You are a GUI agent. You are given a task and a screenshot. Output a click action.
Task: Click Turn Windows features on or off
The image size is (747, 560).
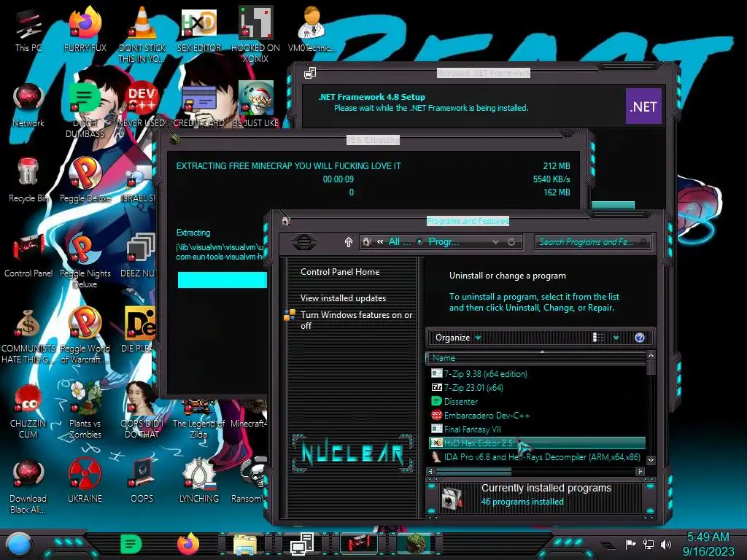tap(356, 320)
